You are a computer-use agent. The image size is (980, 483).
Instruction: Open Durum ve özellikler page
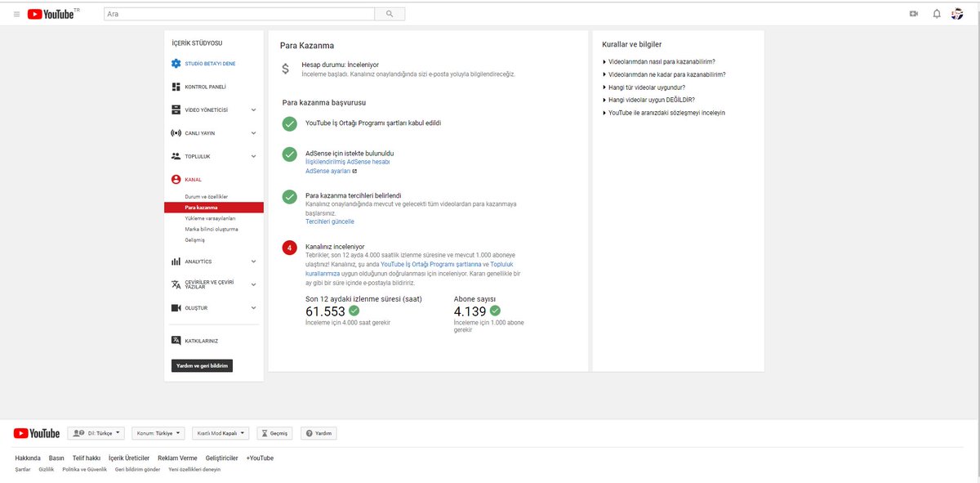pos(206,197)
